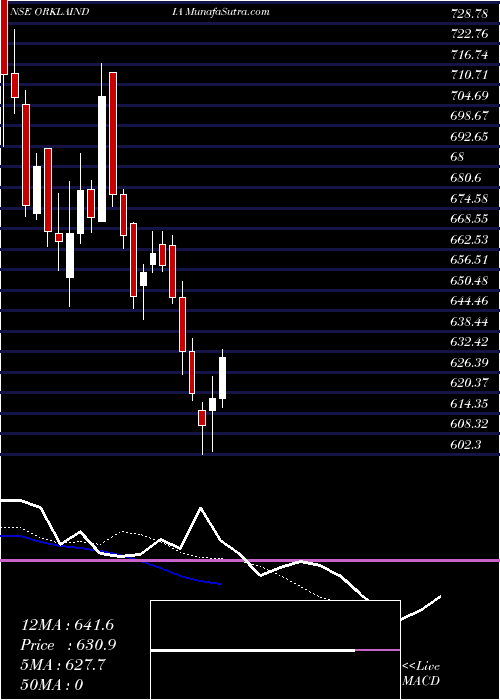Select the 626.39 price axis label
The width and height of the screenshot is (500, 700).
pyautogui.click(x=469, y=362)
